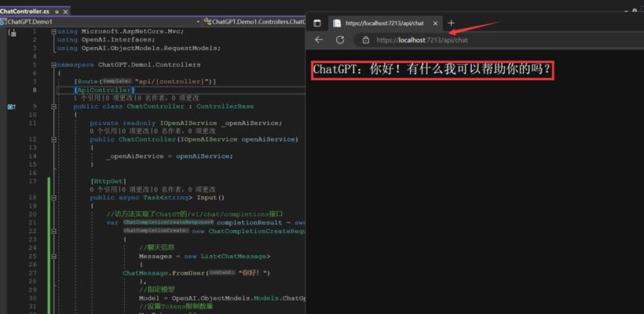Viewport: 644px width, 314px height.
Task: Click the inheritance margin icon at line 9
Action: 11,107
